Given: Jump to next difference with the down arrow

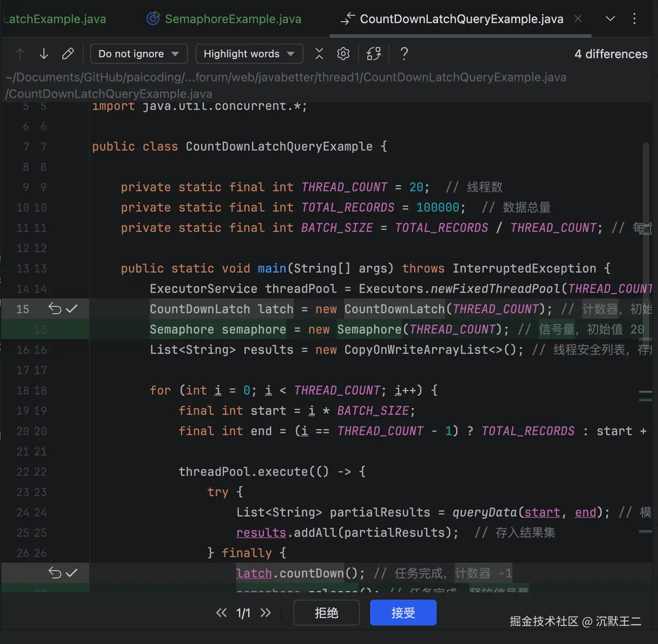Looking at the screenshot, I should (44, 54).
